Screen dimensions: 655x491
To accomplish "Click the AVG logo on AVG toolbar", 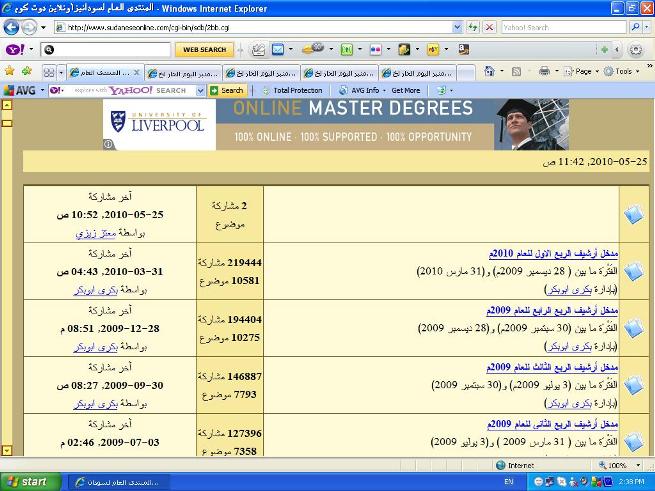I will click(20, 90).
